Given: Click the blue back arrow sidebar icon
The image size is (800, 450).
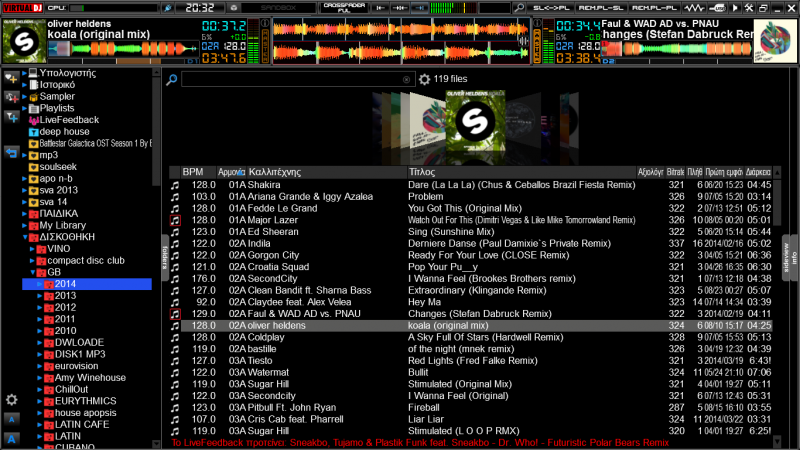Looking at the screenshot, I should click(11, 152).
